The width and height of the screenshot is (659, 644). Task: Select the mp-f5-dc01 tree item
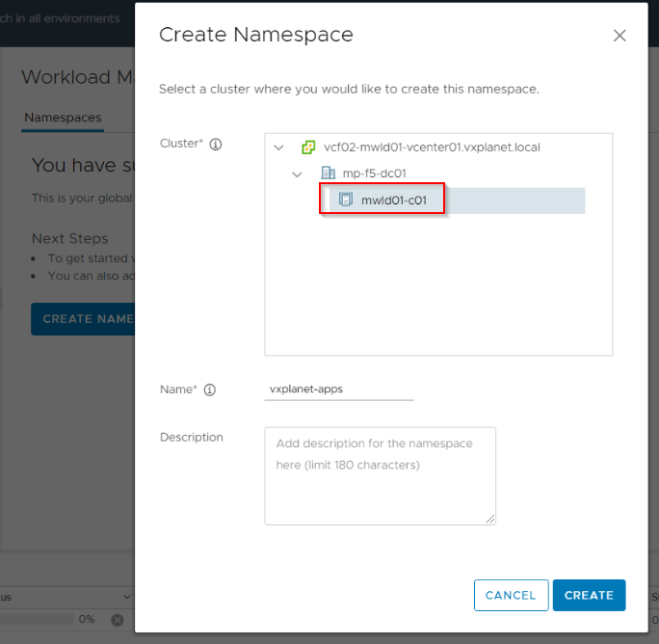click(374, 174)
